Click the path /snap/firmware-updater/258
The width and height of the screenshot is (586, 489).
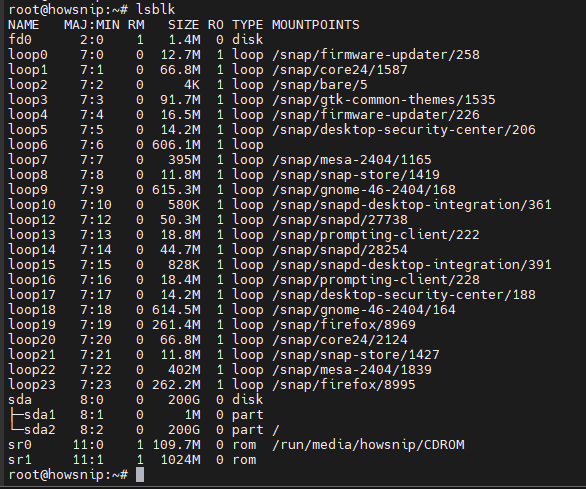(x=376, y=55)
